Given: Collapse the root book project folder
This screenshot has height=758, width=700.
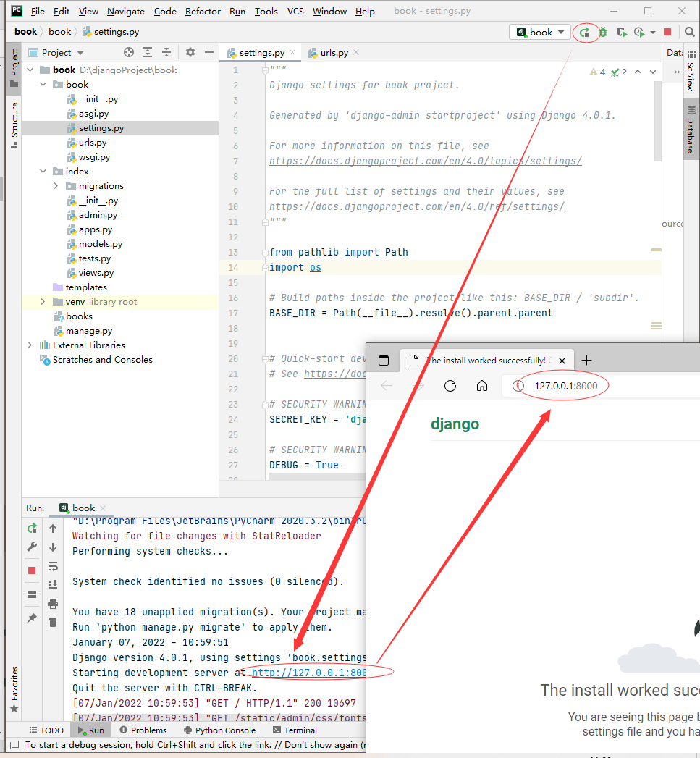Looking at the screenshot, I should click(x=30, y=70).
